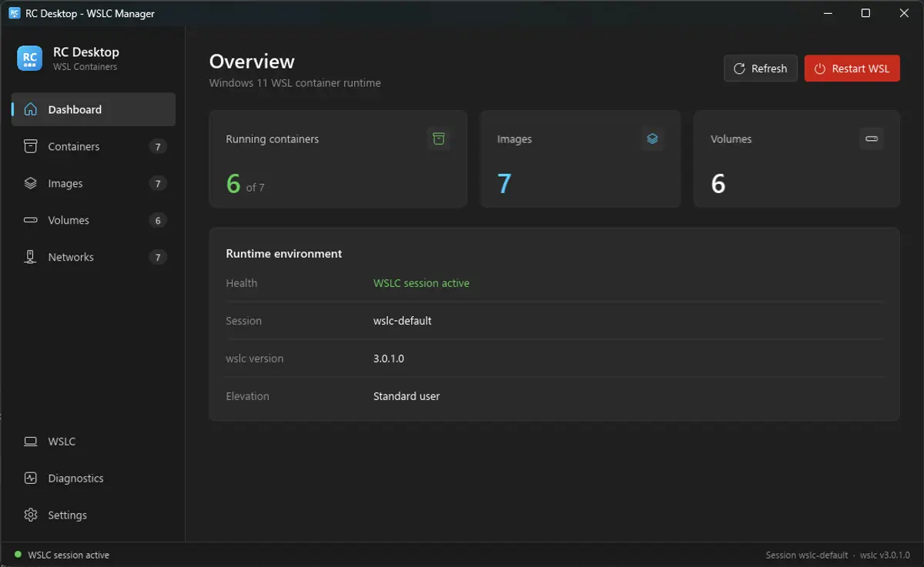Image resolution: width=924 pixels, height=567 pixels.
Task: Click the 'WSLC session active' health value
Action: (421, 283)
